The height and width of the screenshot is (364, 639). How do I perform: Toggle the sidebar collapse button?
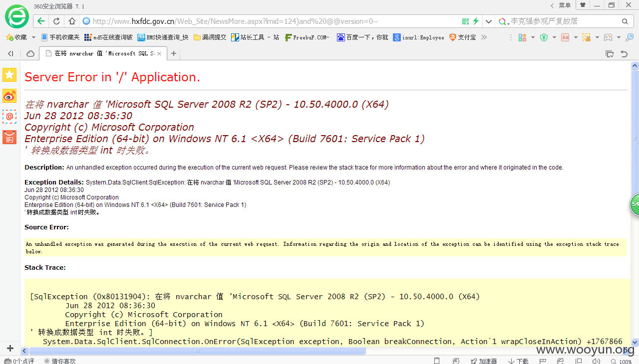click(x=10, y=53)
